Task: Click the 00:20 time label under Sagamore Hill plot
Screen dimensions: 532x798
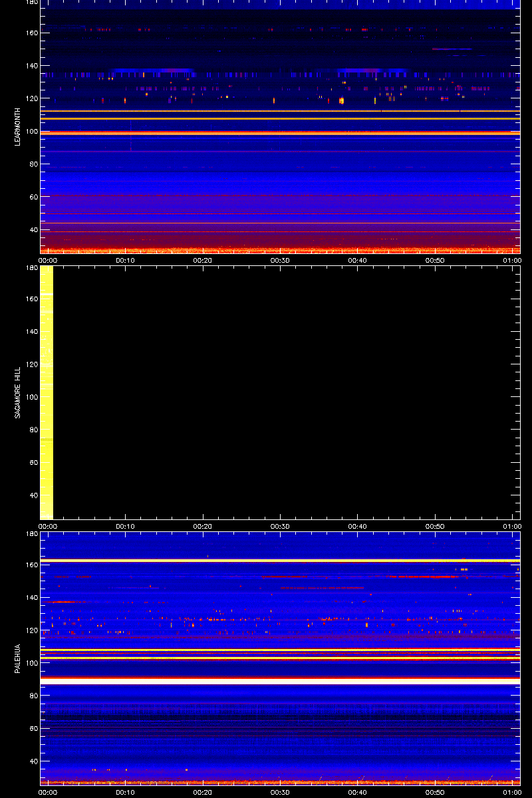Action: coord(202,526)
